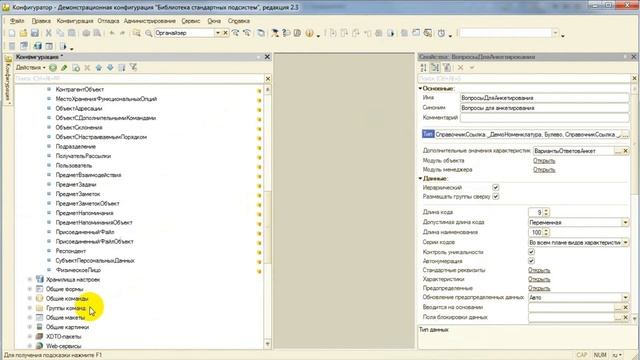640x360 pixels.
Task: Click the Redo arrow toolbar icon
Action: (x=122, y=33)
